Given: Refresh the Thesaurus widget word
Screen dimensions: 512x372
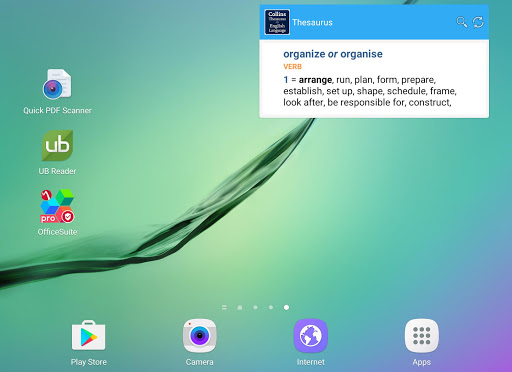Looking at the screenshot, I should click(x=478, y=22).
